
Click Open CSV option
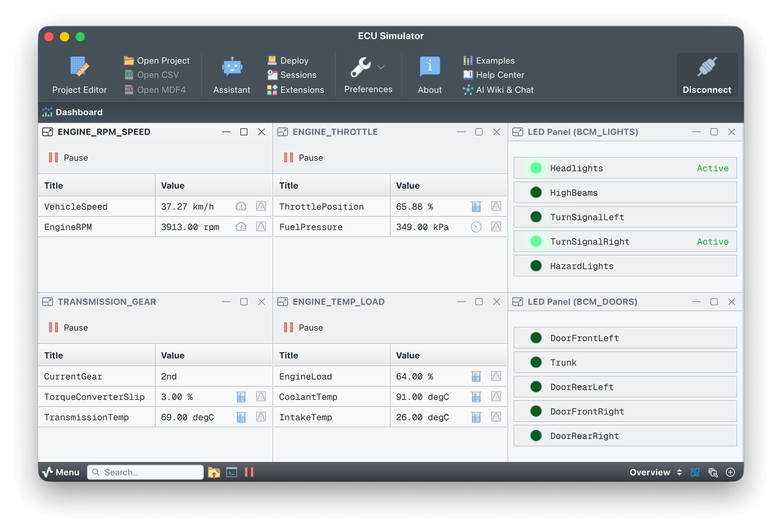pyautogui.click(x=152, y=75)
